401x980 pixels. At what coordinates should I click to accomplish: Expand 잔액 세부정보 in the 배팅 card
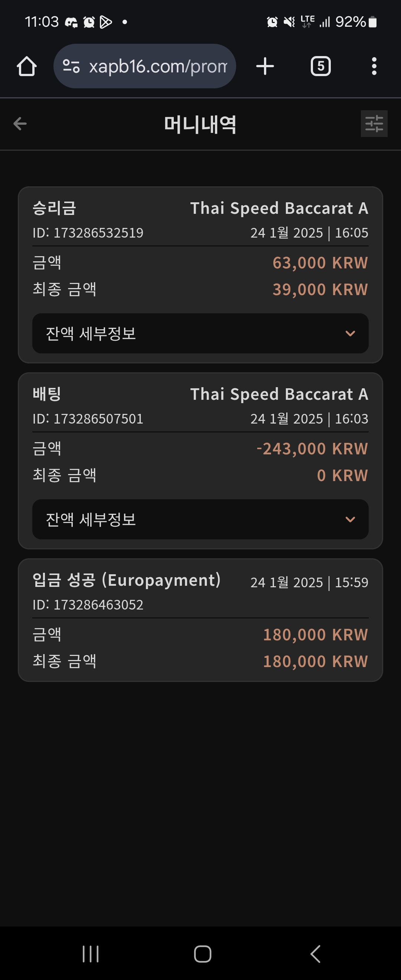click(200, 519)
